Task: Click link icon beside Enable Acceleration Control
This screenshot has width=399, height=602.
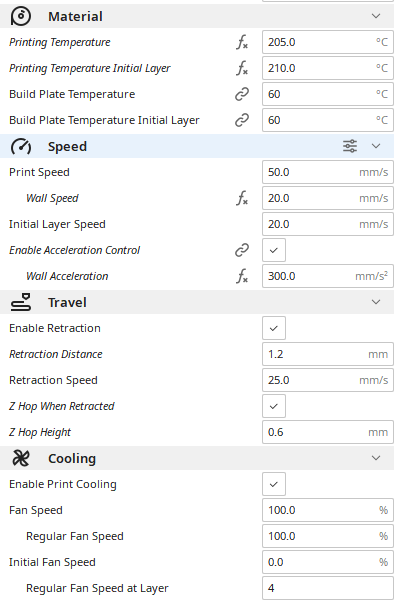Action: click(242, 250)
